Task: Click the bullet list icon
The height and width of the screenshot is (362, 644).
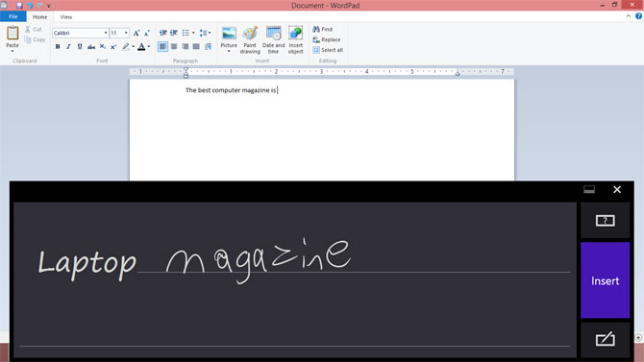Action: coord(186,33)
